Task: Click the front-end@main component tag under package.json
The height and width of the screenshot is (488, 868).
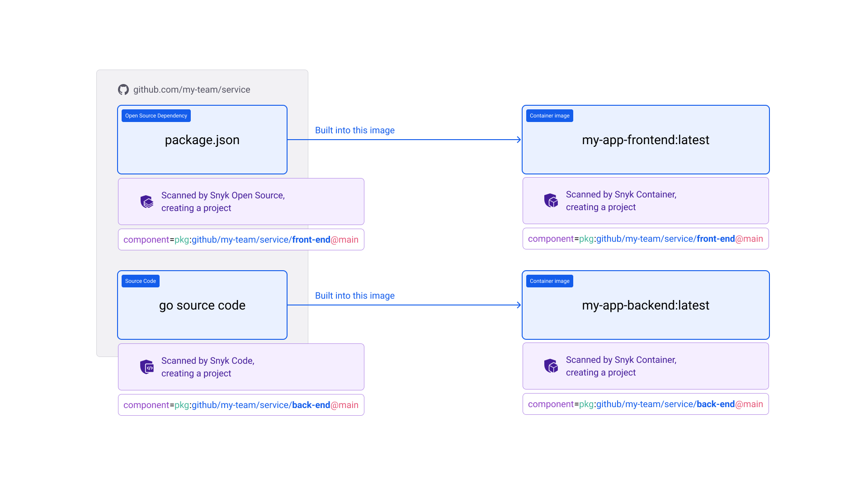Action: pos(241,239)
